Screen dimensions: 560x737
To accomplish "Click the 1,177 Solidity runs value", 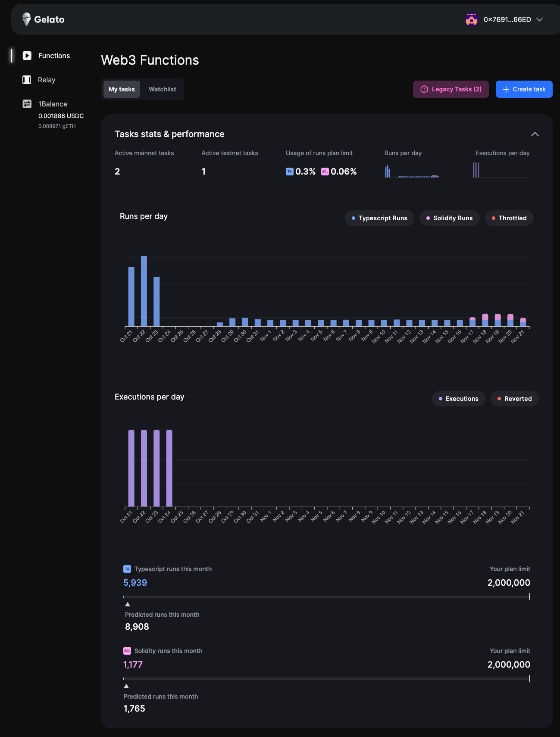I will click(x=133, y=665).
